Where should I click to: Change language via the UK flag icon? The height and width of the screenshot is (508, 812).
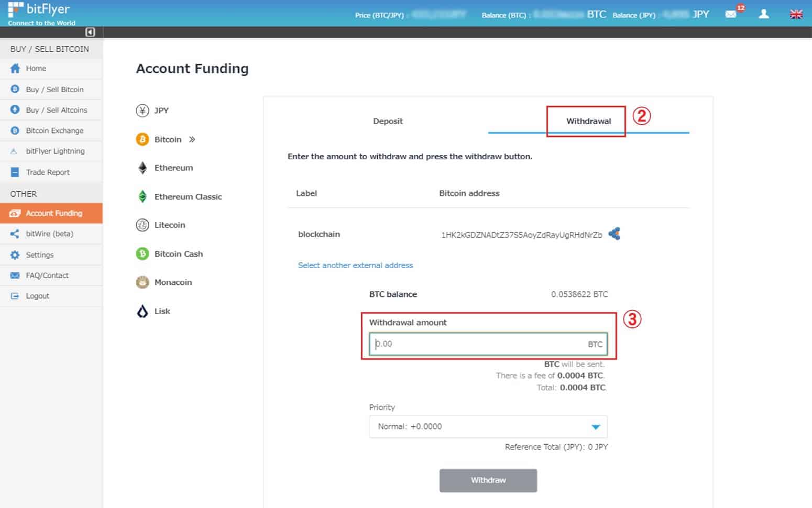pyautogui.click(x=796, y=14)
